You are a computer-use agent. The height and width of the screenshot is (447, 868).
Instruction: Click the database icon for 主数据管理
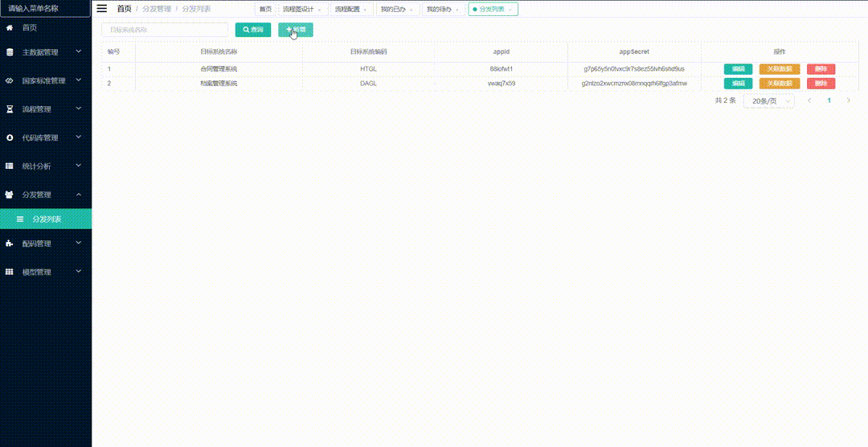click(x=10, y=52)
